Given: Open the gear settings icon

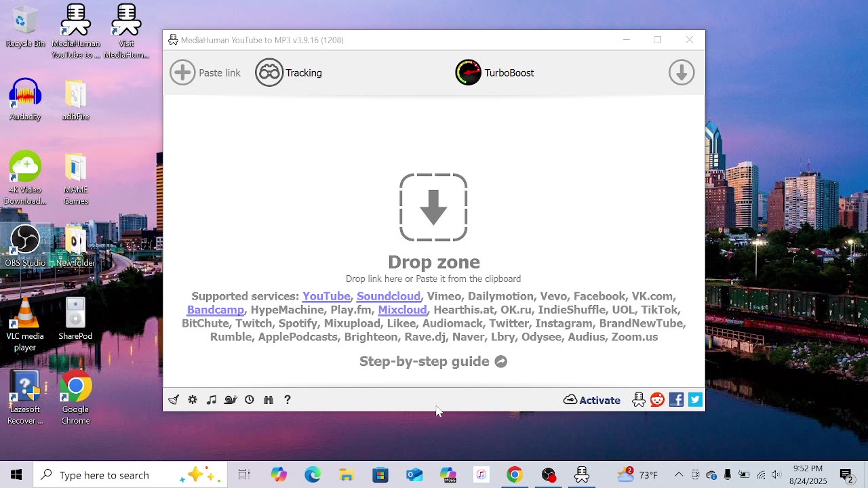Looking at the screenshot, I should pos(193,400).
